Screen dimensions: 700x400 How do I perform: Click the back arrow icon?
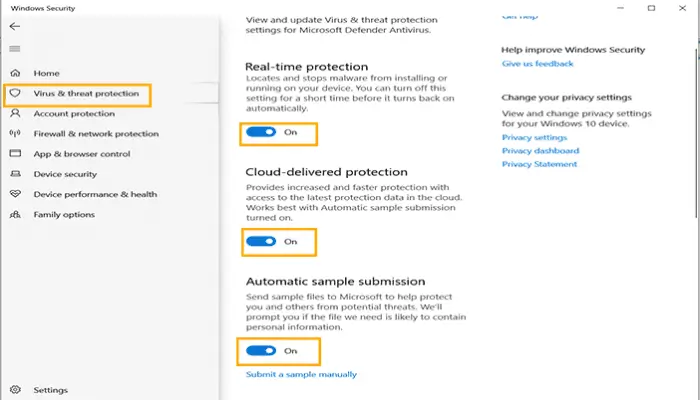pos(14,27)
